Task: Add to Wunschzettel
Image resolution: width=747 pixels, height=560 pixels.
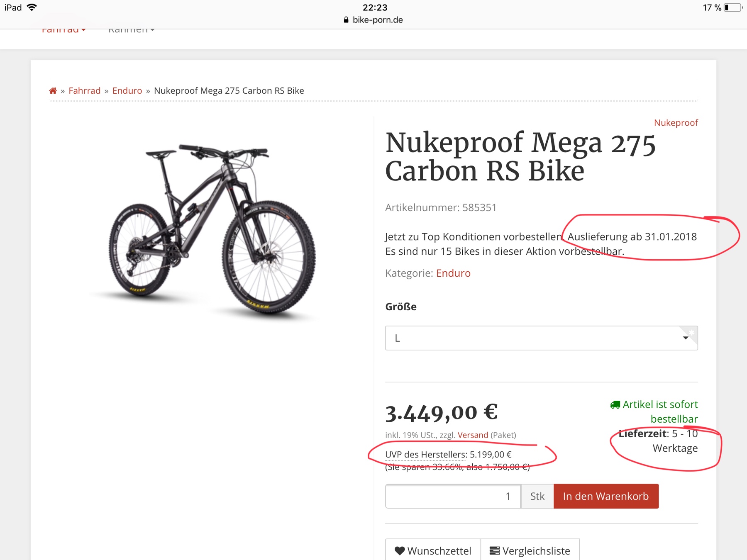Action: click(x=433, y=551)
